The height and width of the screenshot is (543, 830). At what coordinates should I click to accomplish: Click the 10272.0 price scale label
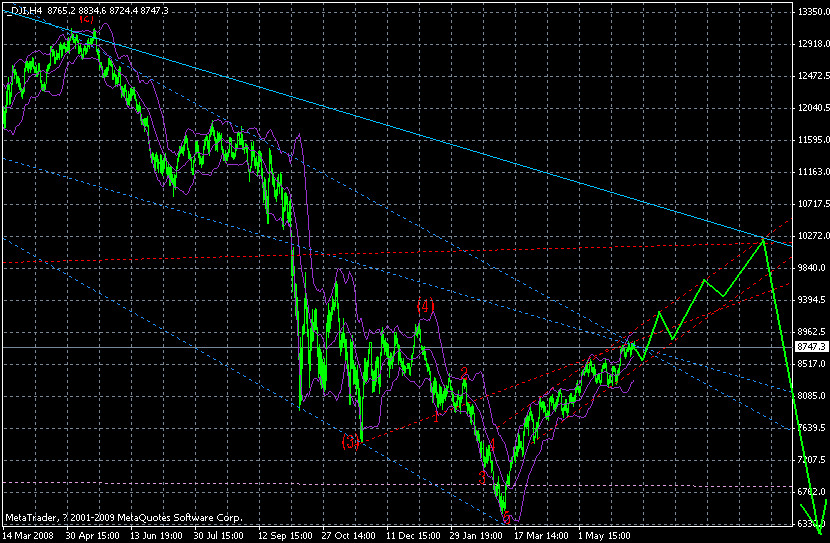(813, 236)
